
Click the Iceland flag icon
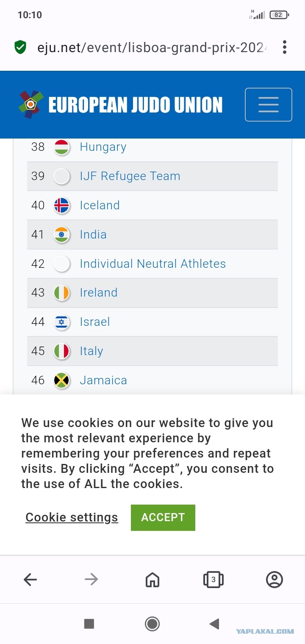[x=62, y=205]
